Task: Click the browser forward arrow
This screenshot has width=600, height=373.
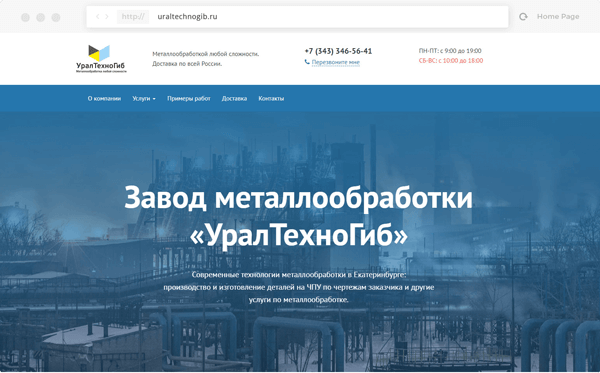Action: coord(107,16)
